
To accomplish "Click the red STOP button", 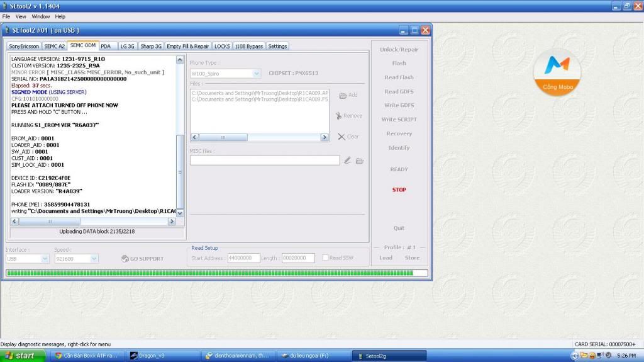I will tap(399, 189).
